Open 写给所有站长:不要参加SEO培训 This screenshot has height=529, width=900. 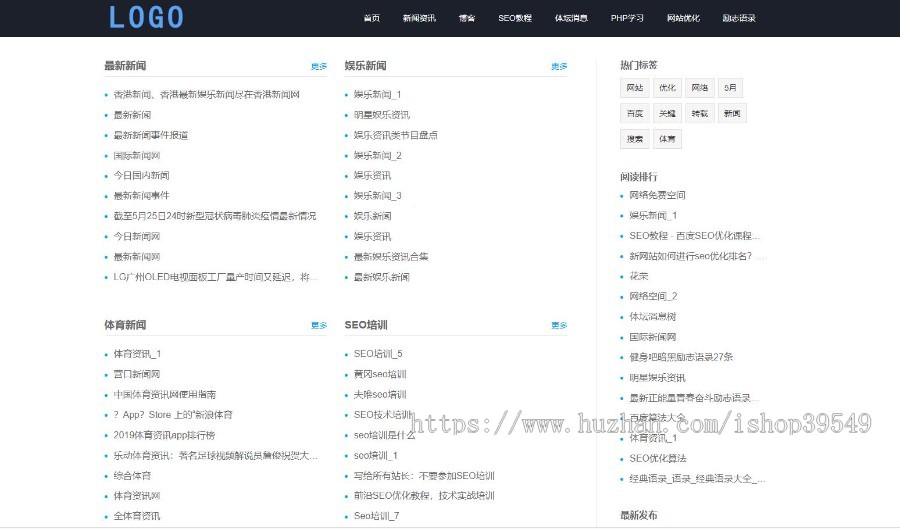click(x=424, y=476)
